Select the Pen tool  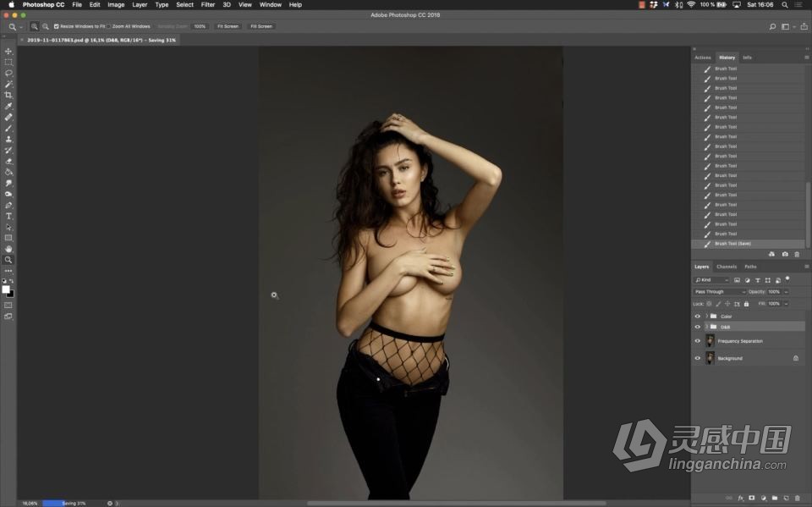pyautogui.click(x=8, y=206)
